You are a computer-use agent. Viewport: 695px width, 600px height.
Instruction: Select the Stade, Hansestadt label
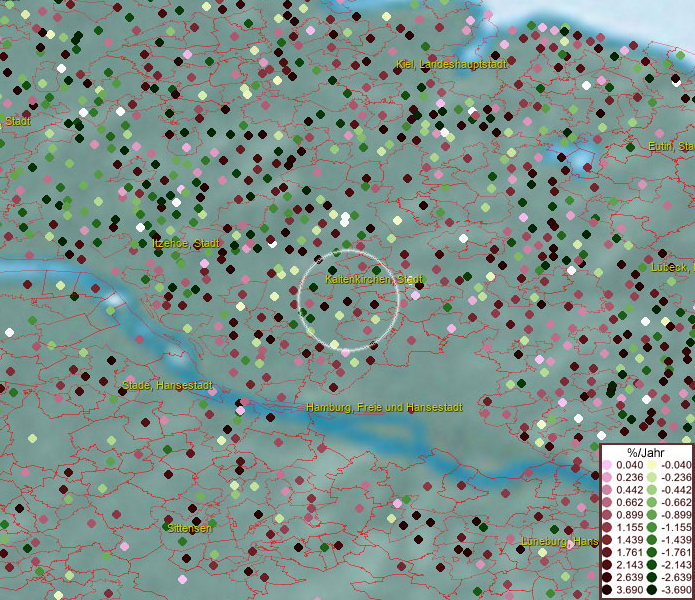167,385
